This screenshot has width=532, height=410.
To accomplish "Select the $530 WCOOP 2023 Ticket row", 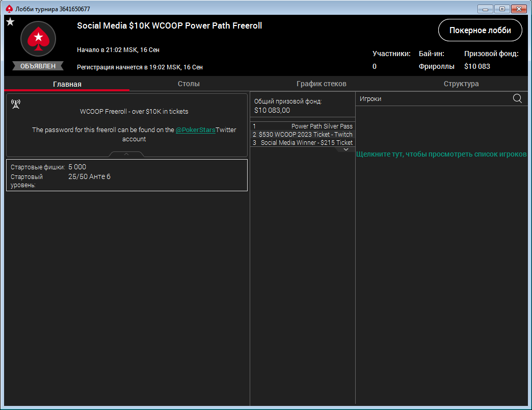I will pyautogui.click(x=303, y=135).
